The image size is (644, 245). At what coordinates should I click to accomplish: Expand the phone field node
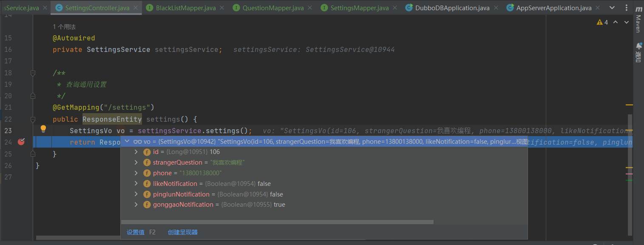coord(136,173)
